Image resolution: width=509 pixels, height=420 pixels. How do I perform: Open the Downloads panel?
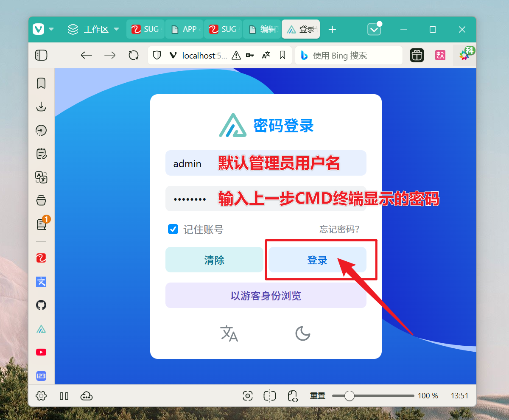tap(41, 106)
